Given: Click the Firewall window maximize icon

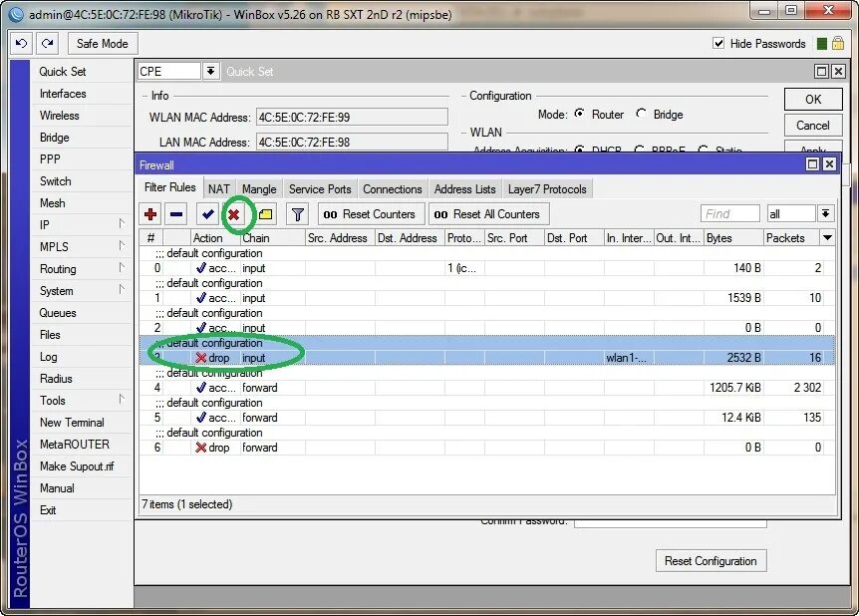Looking at the screenshot, I should click(812, 164).
